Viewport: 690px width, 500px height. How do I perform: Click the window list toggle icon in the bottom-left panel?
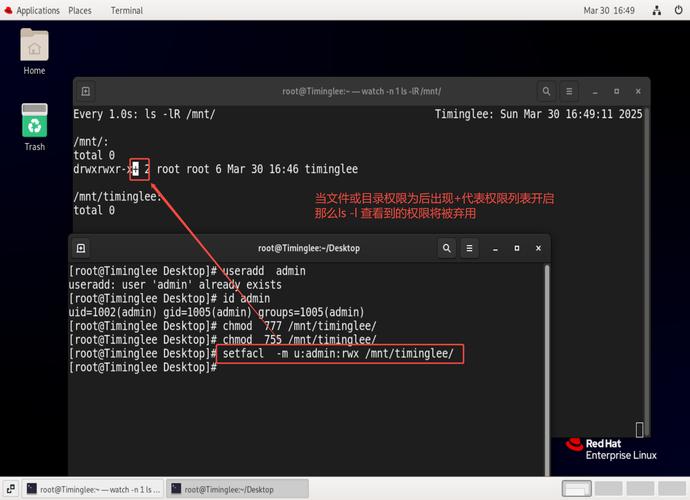(x=11, y=489)
